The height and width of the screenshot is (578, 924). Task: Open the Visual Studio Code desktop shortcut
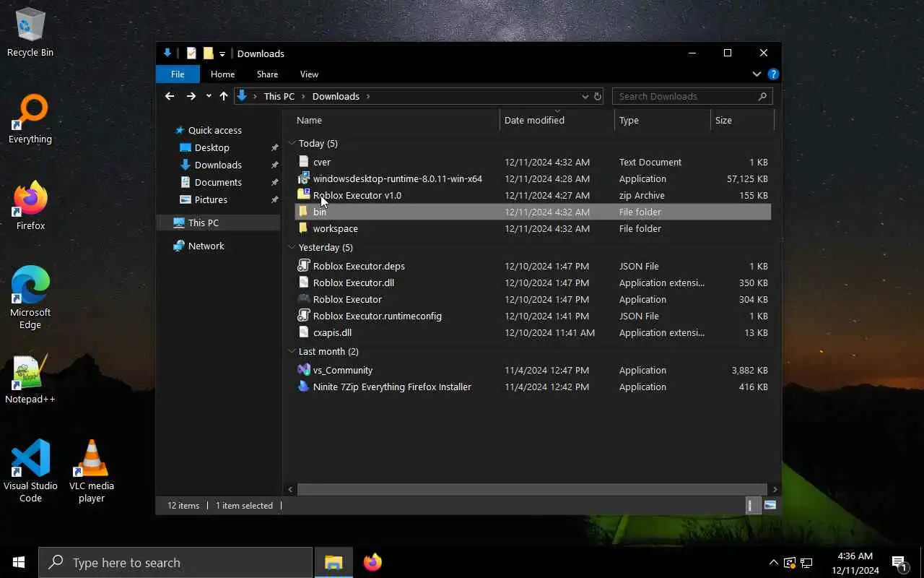30,471
